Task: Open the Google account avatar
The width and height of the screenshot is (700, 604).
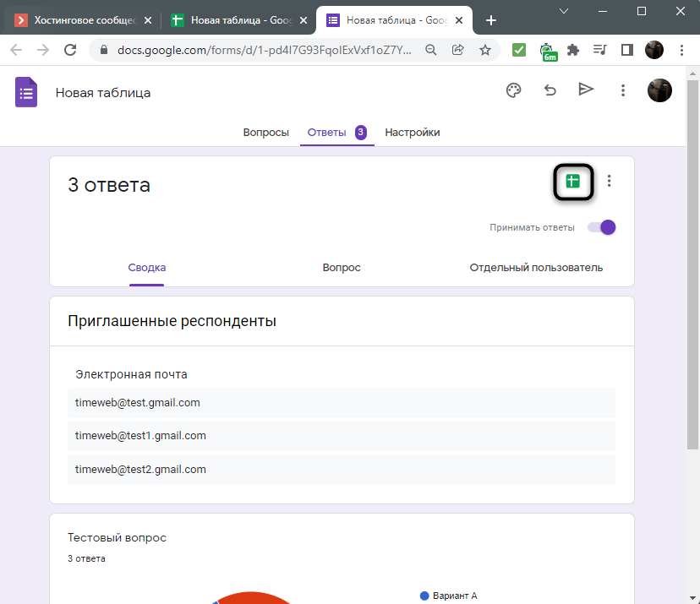Action: [659, 90]
